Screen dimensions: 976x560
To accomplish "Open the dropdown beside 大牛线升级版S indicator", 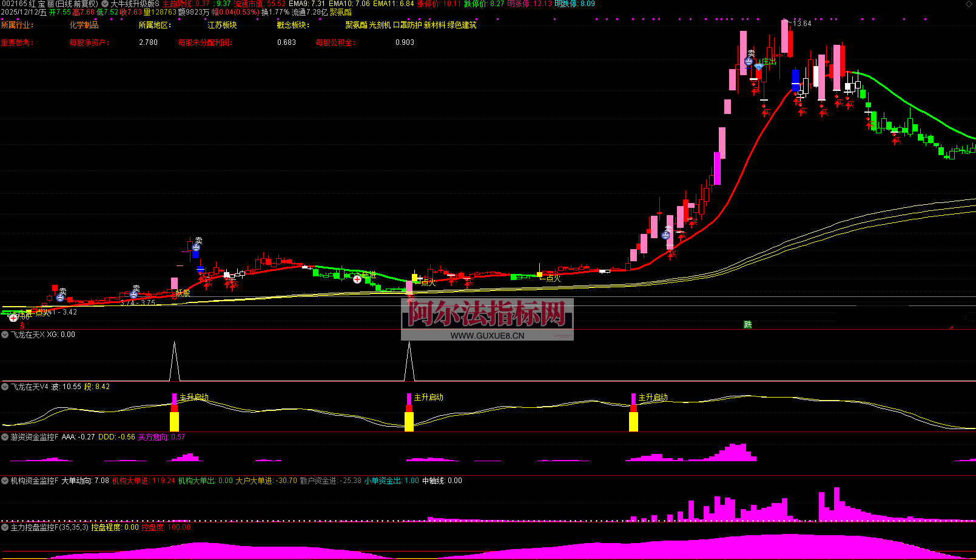I will (x=105, y=4).
